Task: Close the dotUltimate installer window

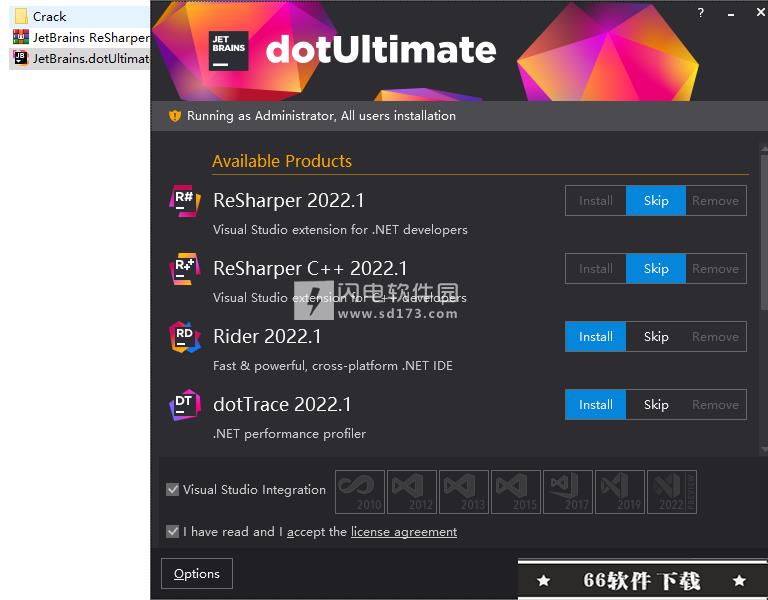Action: click(x=761, y=12)
